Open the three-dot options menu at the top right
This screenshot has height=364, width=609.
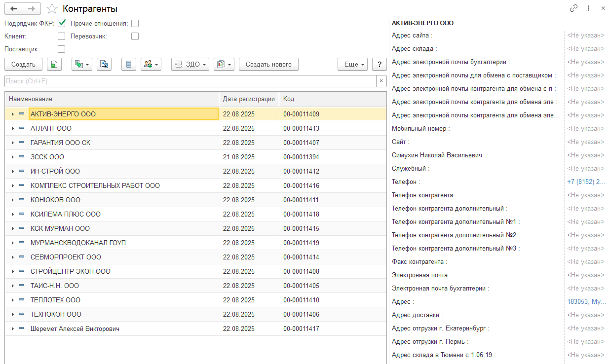coord(588,8)
